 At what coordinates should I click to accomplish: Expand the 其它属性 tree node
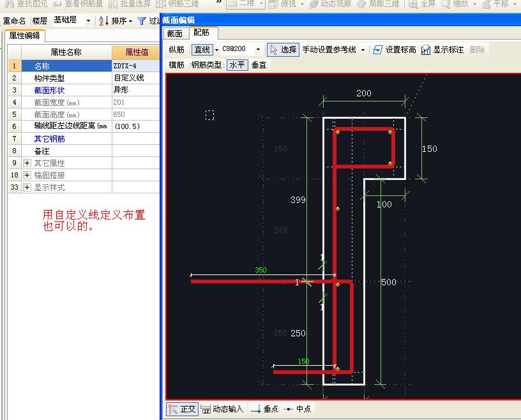point(27,163)
